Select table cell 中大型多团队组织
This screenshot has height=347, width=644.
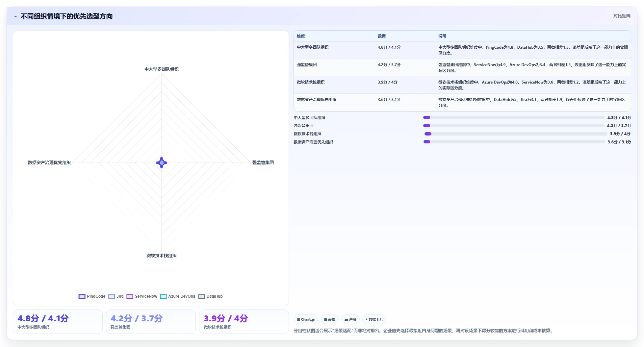coord(313,47)
